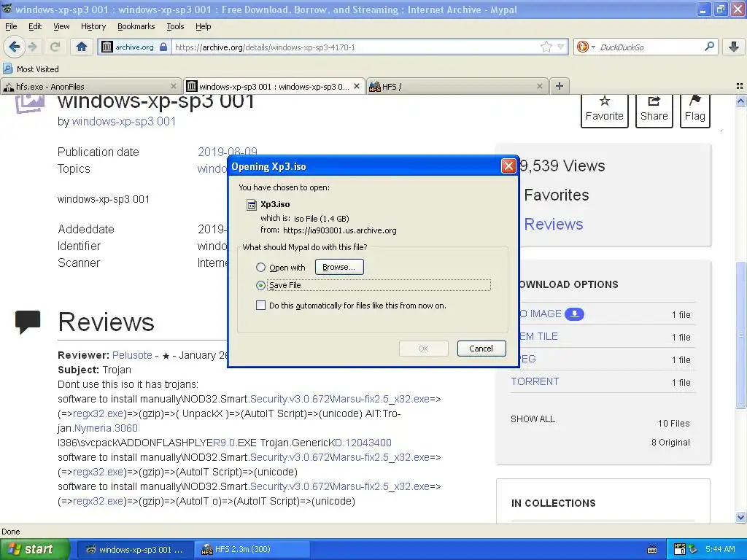Click the search magnifier icon
Image resolution: width=747 pixels, height=560 pixels.
(x=709, y=47)
